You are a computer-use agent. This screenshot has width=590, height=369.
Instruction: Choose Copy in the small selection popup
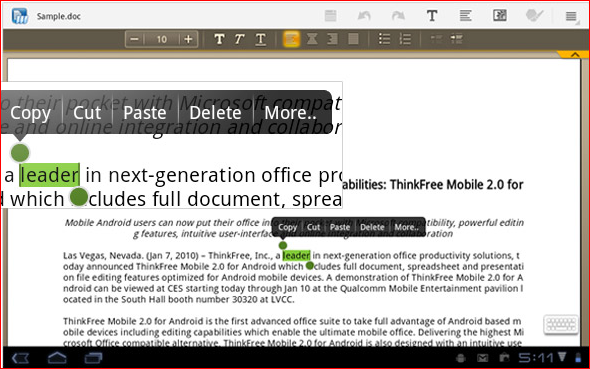[x=288, y=227]
